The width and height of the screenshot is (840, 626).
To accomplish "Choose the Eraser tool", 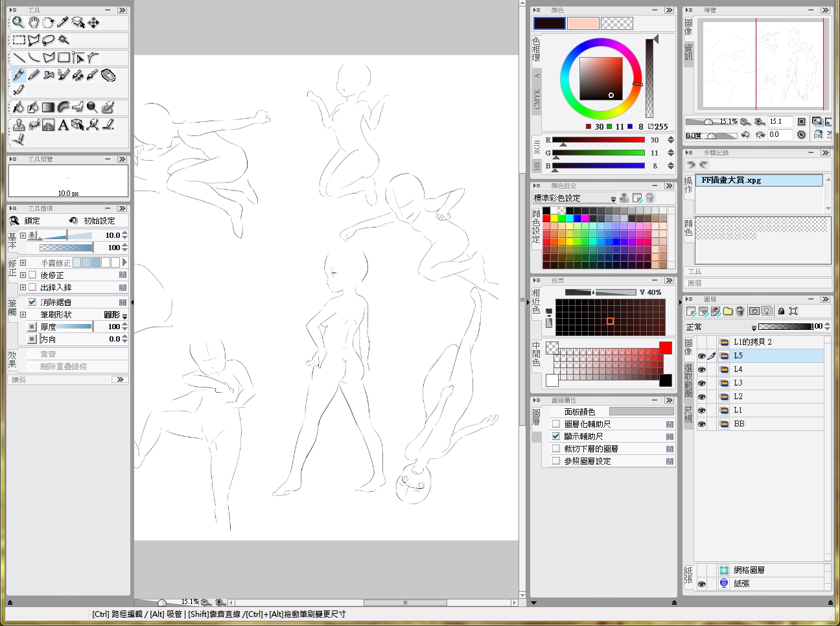I will pos(108,75).
